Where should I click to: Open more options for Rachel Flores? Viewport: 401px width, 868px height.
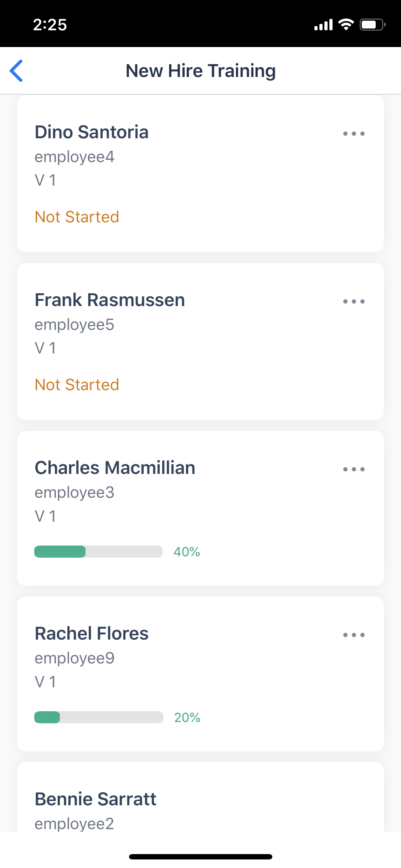pos(354,635)
